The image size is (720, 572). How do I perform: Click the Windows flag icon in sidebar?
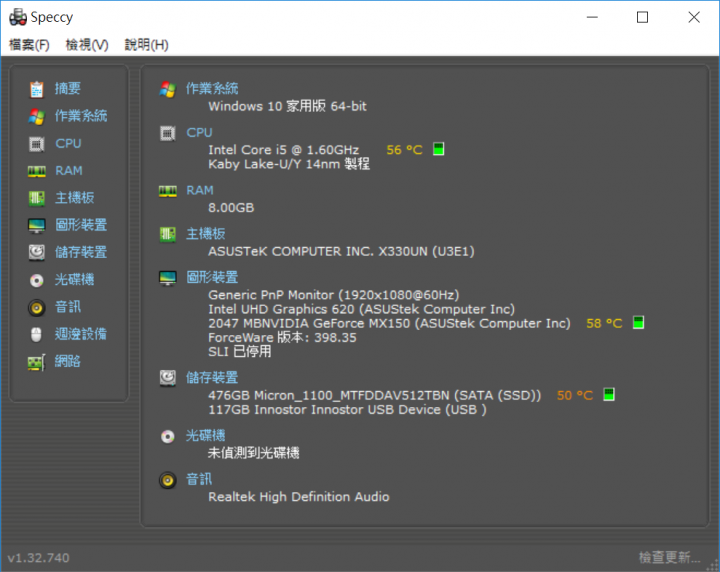pos(37,117)
